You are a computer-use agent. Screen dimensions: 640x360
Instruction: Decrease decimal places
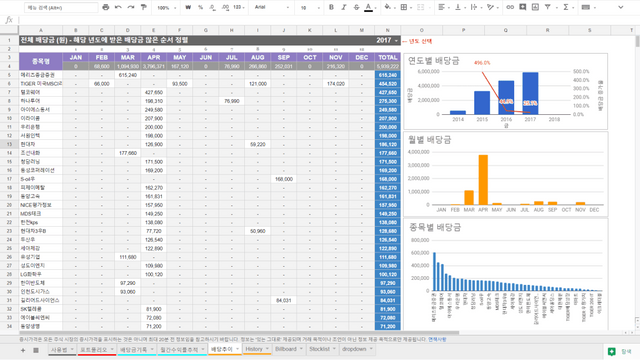click(212, 7)
